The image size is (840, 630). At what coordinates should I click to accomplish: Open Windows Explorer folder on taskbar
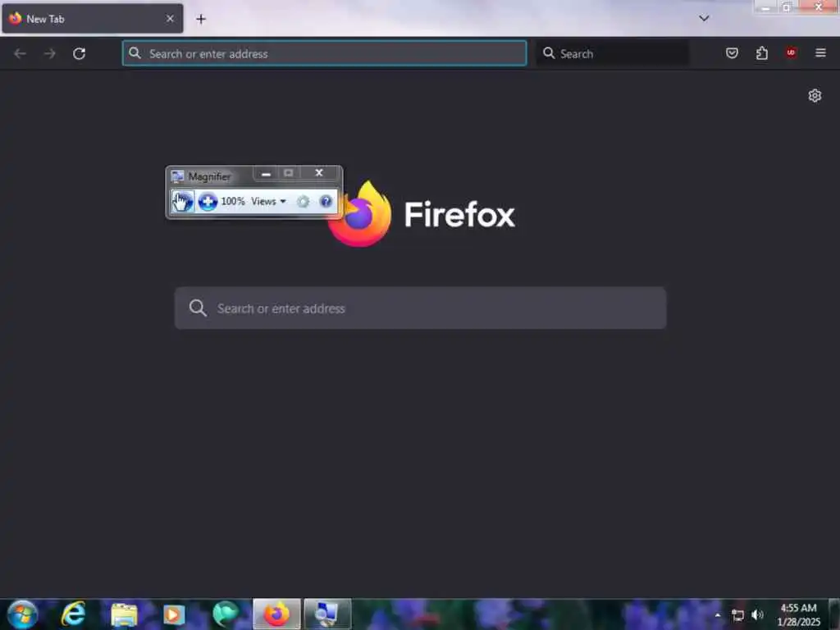(124, 614)
